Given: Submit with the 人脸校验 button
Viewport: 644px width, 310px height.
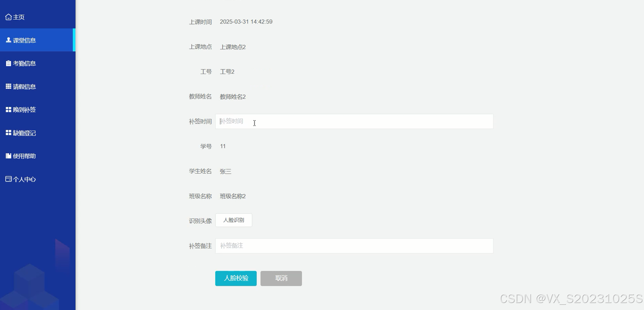Looking at the screenshot, I should pyautogui.click(x=236, y=278).
